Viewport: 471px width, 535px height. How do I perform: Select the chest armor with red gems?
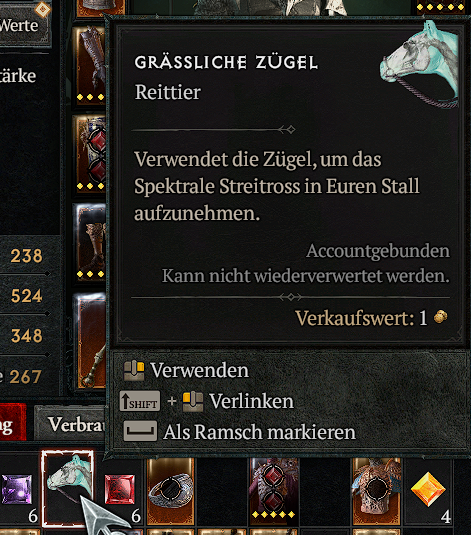(x=274, y=491)
